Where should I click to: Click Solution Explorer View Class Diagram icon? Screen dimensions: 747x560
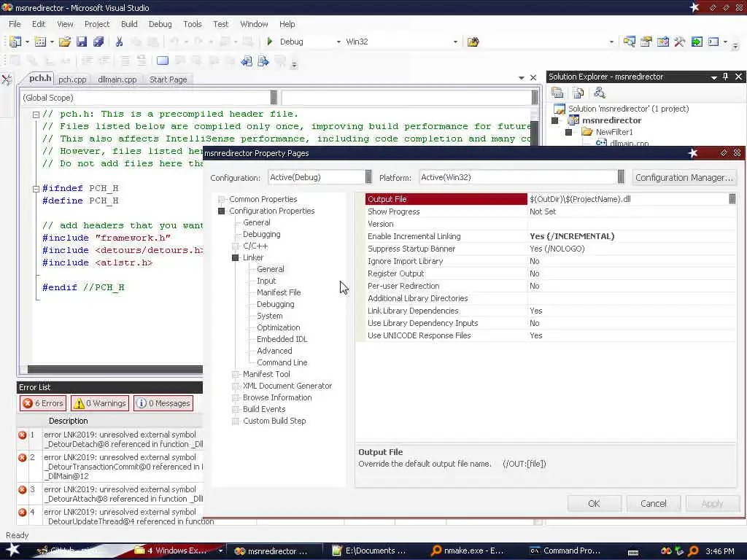point(600,93)
